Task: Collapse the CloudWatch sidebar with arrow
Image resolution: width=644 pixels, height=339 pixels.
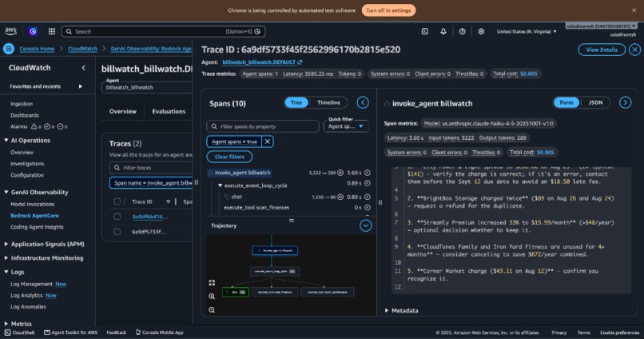Action: coord(84,68)
